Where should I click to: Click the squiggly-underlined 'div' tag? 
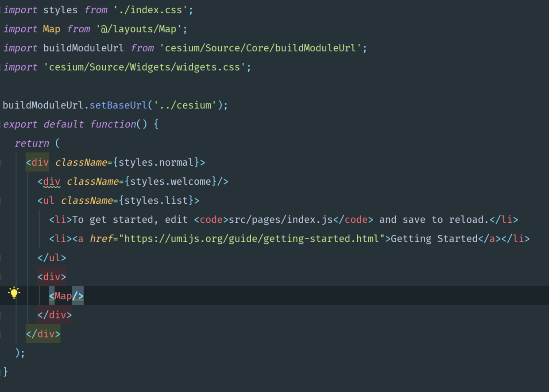(x=52, y=182)
